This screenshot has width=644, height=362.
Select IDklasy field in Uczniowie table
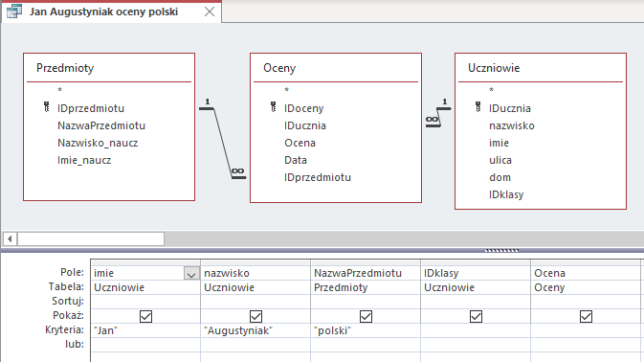pyautogui.click(x=506, y=194)
